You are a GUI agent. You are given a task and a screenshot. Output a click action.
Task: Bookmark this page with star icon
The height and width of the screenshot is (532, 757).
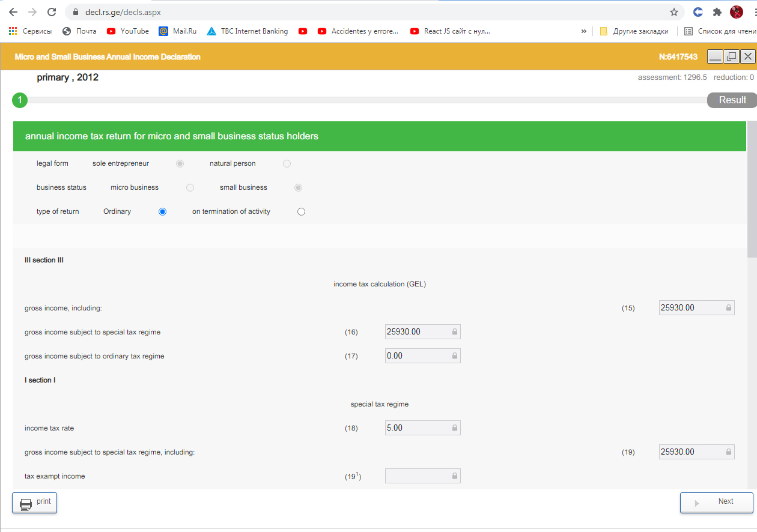coord(674,12)
